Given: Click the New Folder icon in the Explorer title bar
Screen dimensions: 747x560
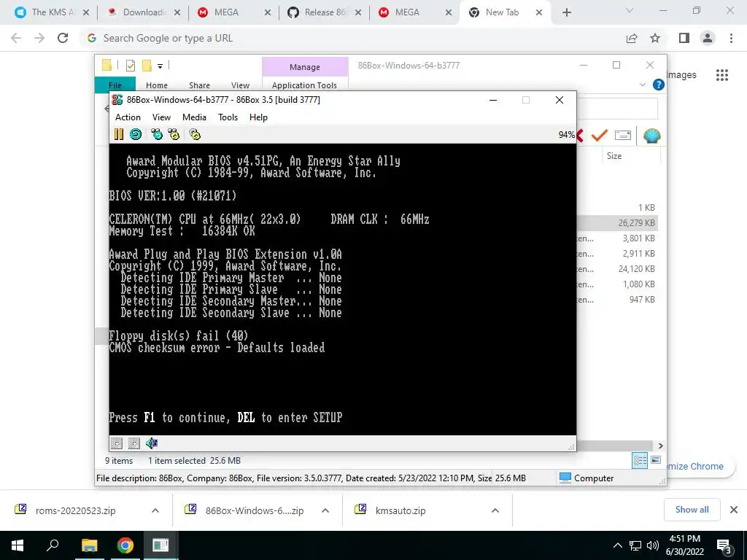Looking at the screenshot, I should tap(147, 66).
